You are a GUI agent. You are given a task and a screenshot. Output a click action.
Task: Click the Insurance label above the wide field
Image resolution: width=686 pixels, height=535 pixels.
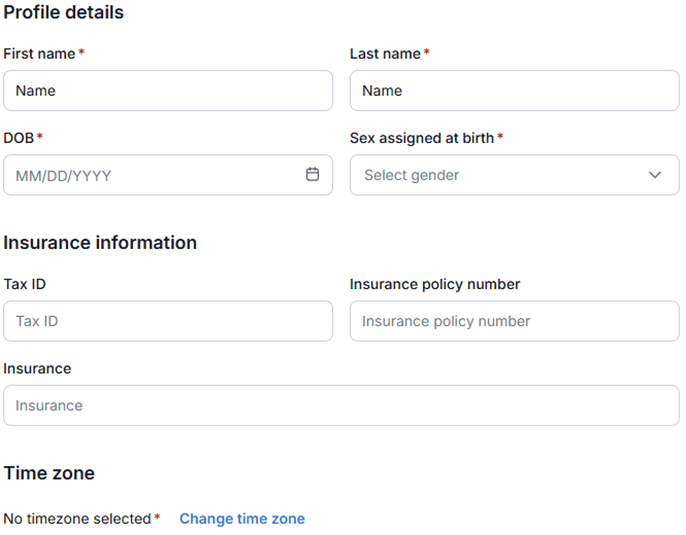(37, 368)
